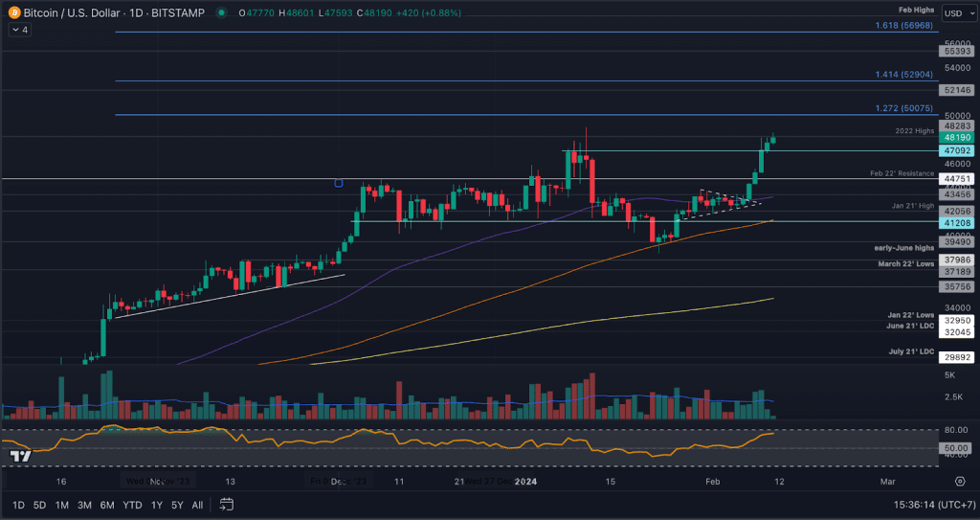Click the RSI 50.00 axis label
The image size is (980, 520).
956,448
